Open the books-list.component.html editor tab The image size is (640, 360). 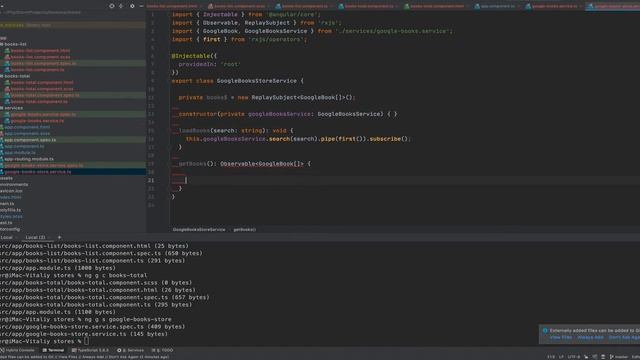(x=171, y=6)
